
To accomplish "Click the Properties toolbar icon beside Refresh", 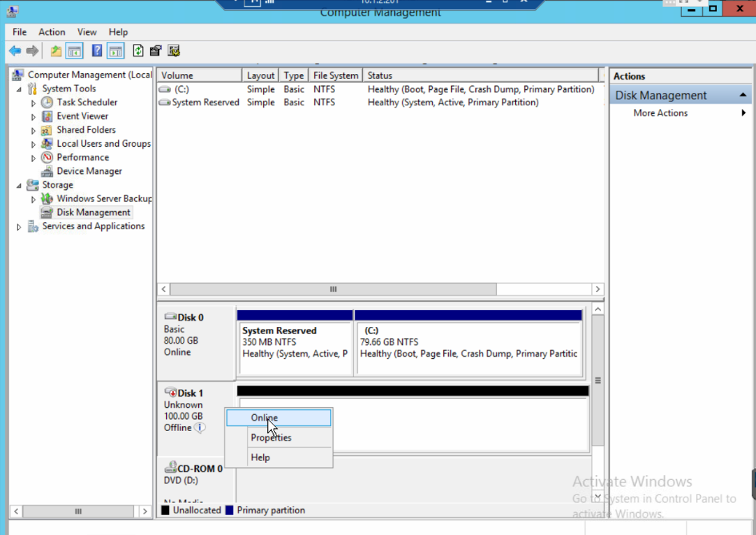I will tap(155, 51).
